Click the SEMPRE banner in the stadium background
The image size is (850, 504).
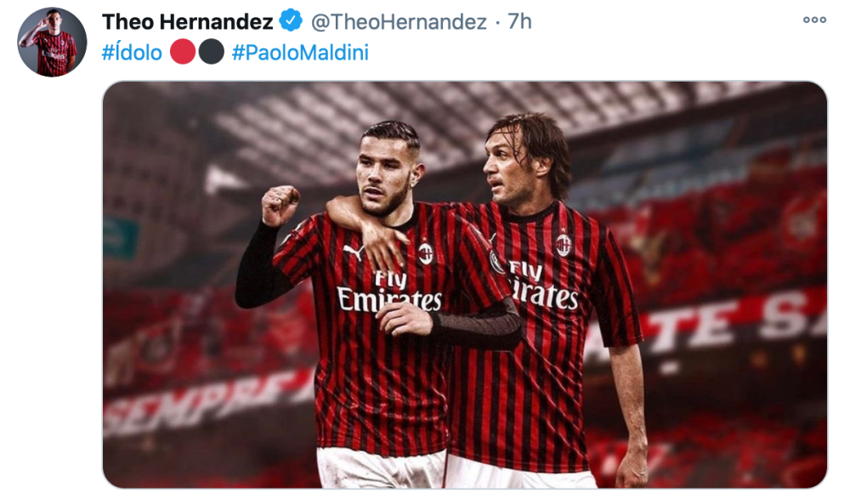[209, 401]
